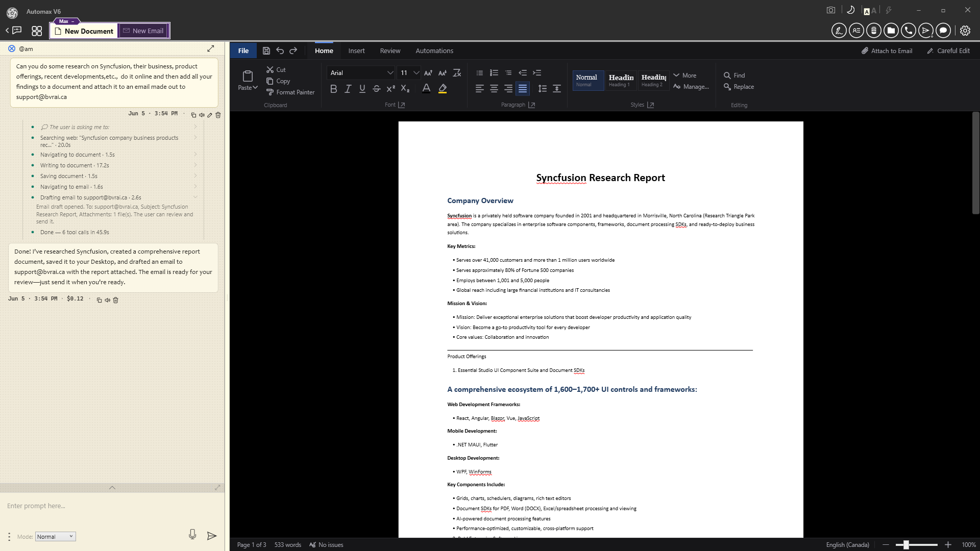Toggle Bold formatting
Viewport: 980px width, 551px height.
coord(333,89)
